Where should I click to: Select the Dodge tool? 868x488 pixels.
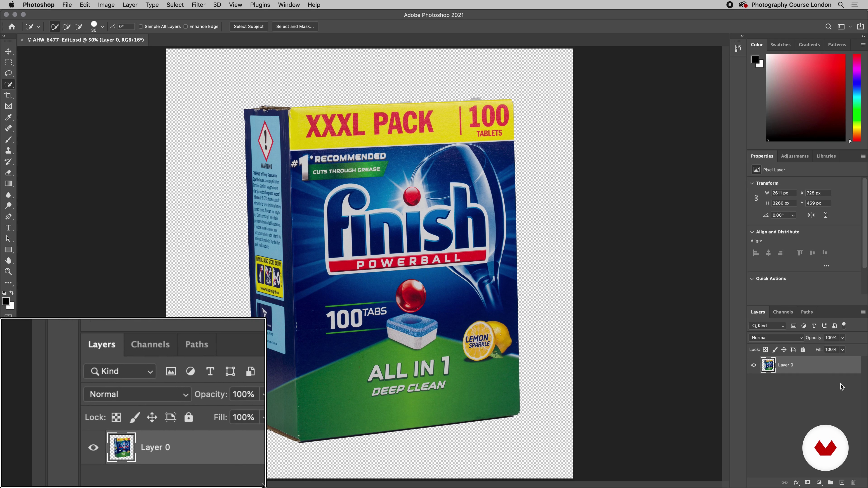click(x=8, y=206)
